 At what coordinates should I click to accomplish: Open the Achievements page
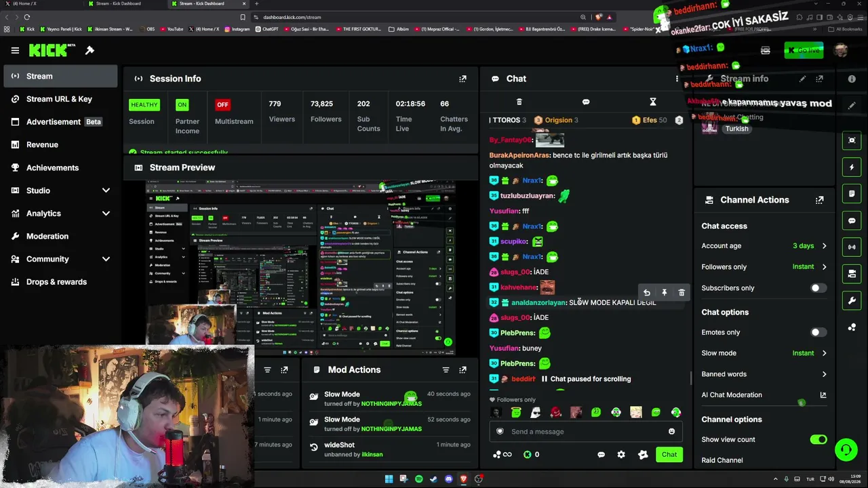(60, 167)
